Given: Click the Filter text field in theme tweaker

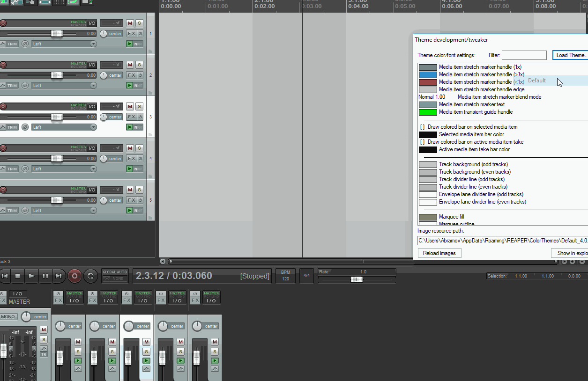Looking at the screenshot, I should [x=524, y=55].
